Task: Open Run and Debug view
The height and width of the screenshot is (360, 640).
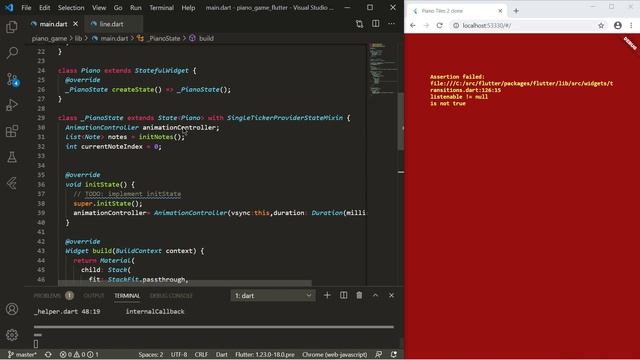Action: click(12, 105)
